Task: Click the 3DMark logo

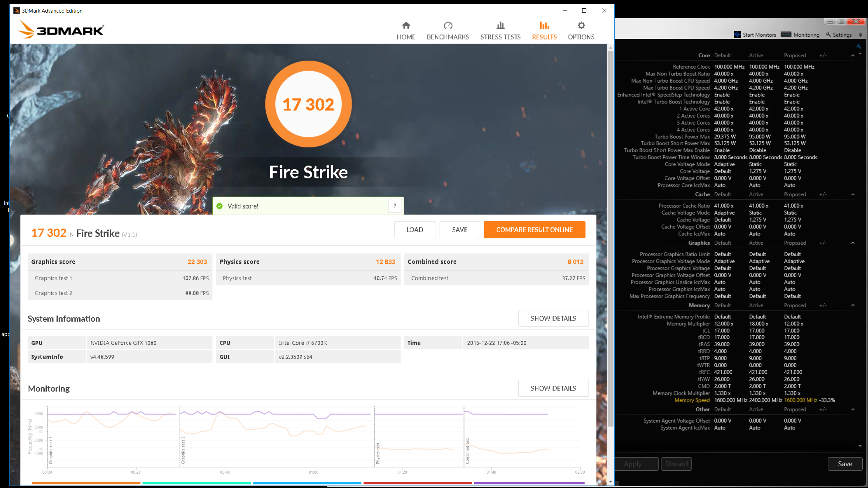Action: tap(61, 29)
